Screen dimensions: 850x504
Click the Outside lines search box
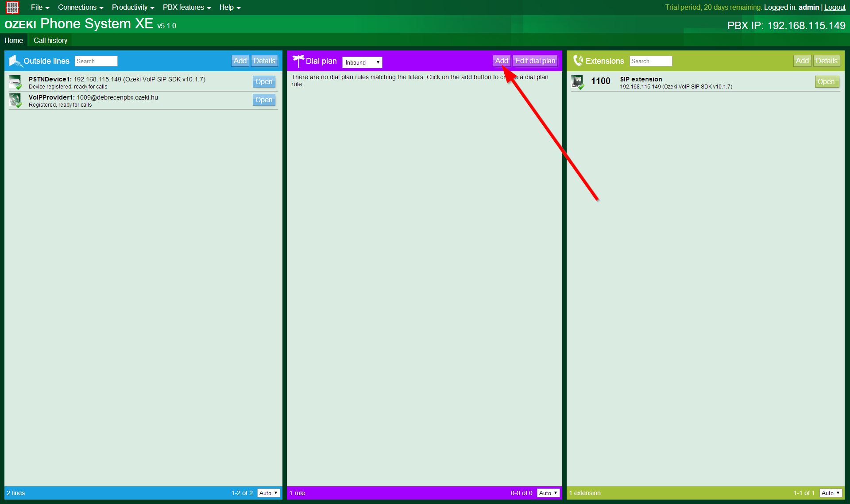(96, 61)
